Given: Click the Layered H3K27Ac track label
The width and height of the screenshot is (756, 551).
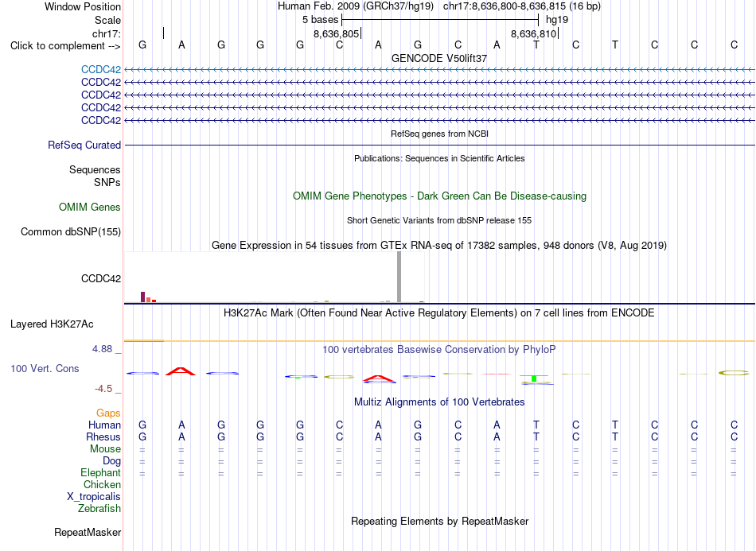Looking at the screenshot, I should [x=52, y=324].
